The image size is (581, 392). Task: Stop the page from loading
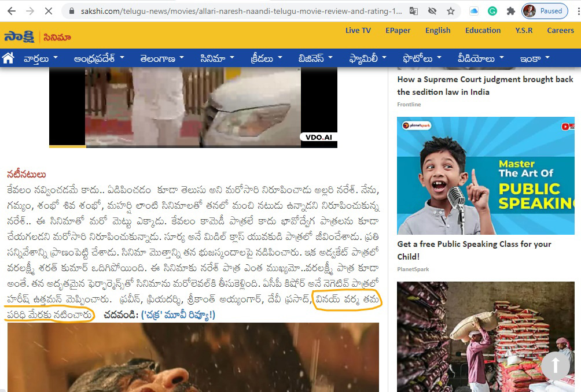[x=47, y=11]
